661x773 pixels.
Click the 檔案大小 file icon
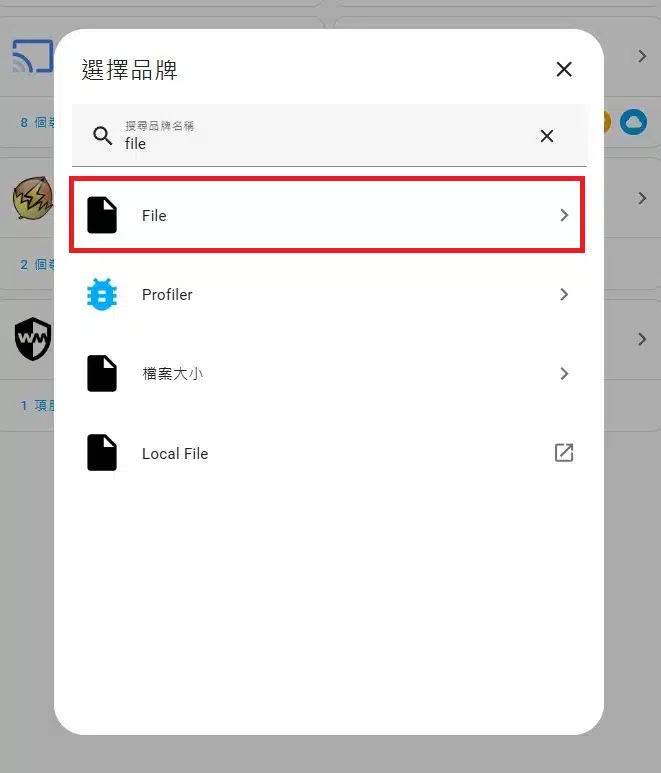pos(102,373)
